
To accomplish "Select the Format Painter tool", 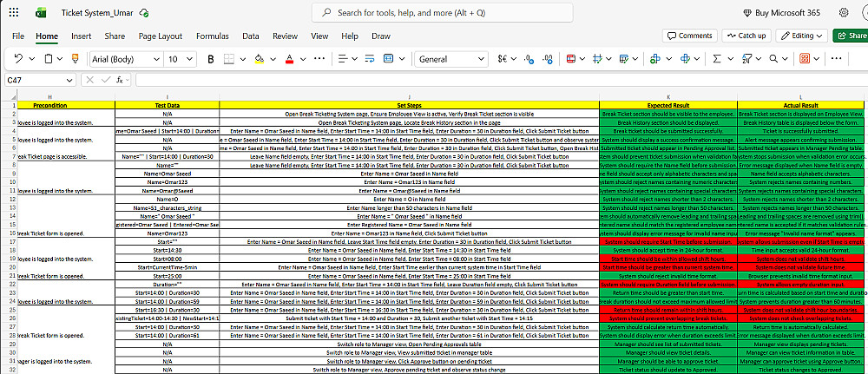I will [76, 59].
